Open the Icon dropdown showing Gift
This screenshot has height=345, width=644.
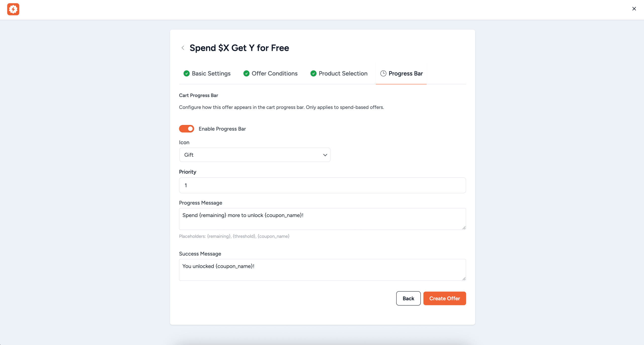pos(255,155)
